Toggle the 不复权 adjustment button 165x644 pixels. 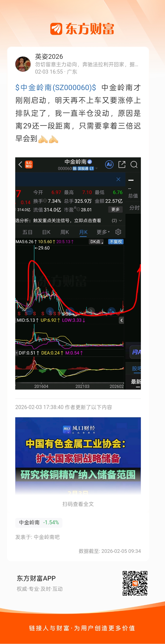click(x=116, y=242)
